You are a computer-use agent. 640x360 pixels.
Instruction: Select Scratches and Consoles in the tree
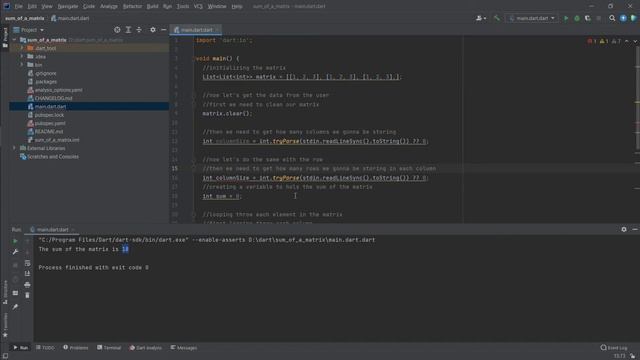point(53,157)
